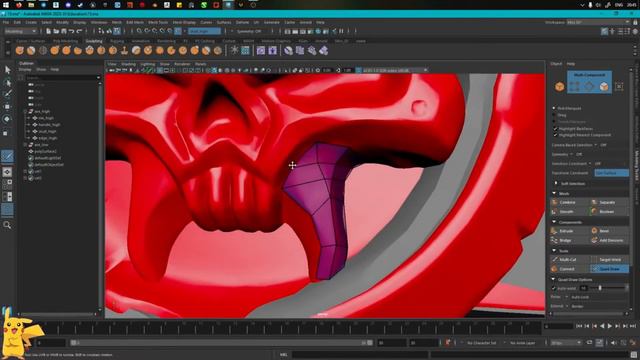The width and height of the screenshot is (640, 360).
Task: Click the Bevel button
Action: [x=609, y=231]
